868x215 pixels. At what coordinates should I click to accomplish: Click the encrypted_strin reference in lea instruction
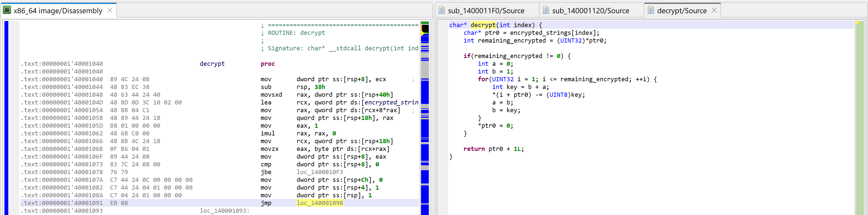(x=392, y=102)
